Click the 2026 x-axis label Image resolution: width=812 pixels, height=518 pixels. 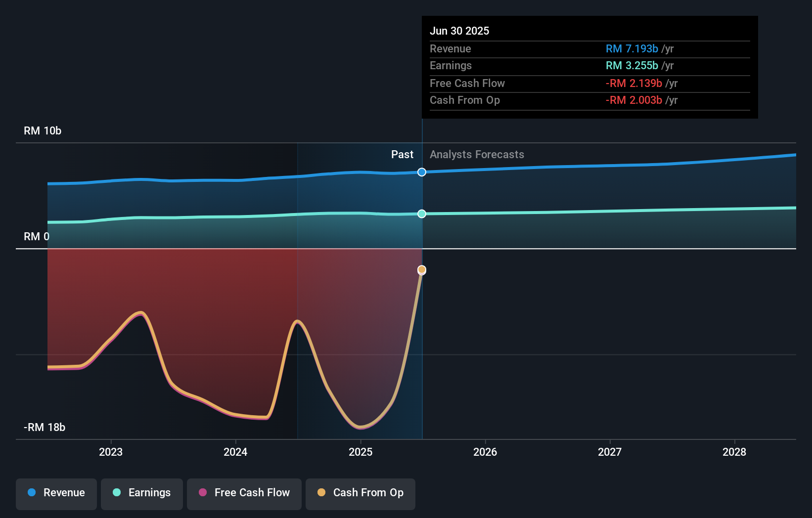pyautogui.click(x=485, y=452)
